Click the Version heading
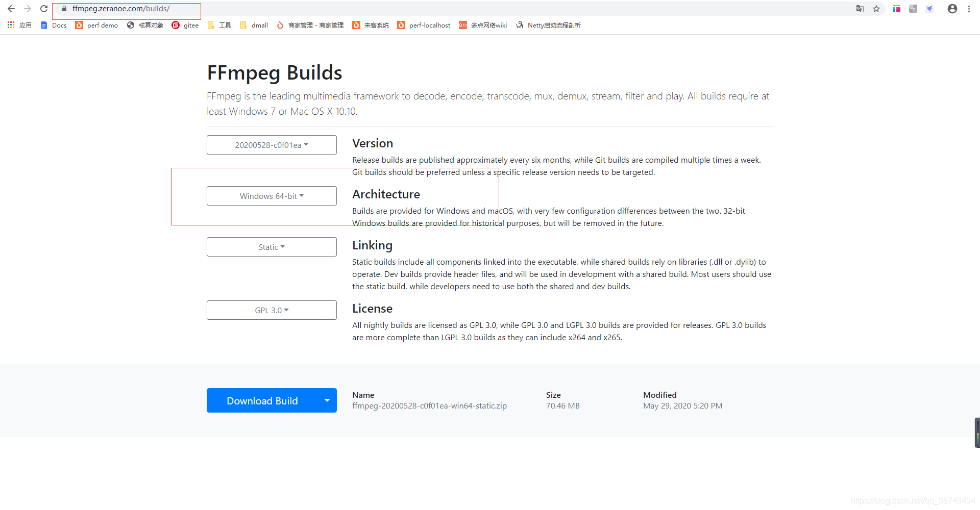 (373, 143)
